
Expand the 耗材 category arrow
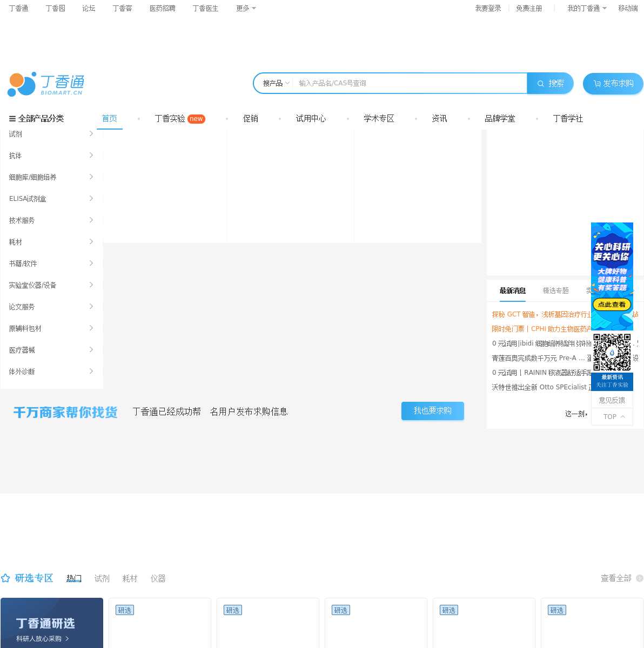click(x=91, y=241)
